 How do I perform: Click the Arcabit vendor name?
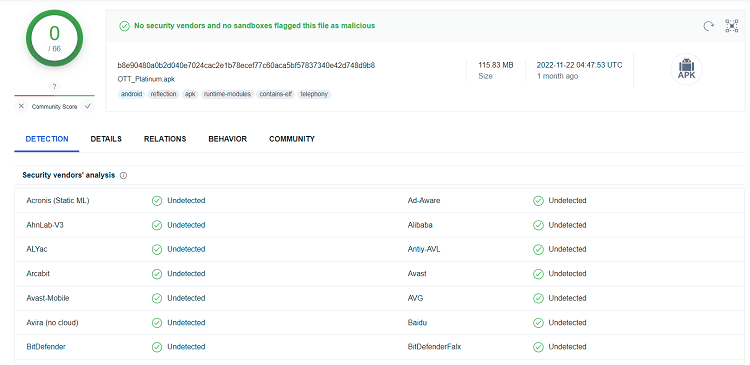[38, 274]
